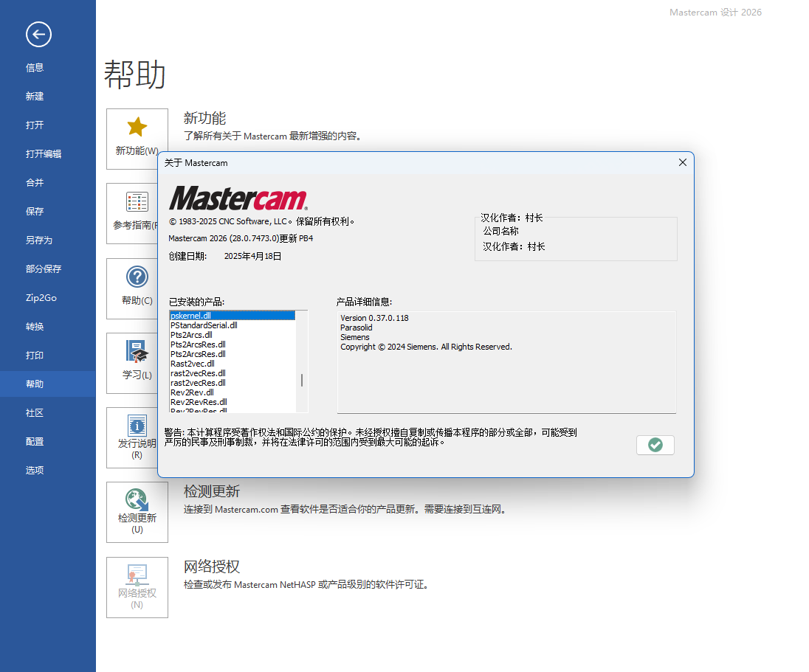The image size is (809, 672).
Task: Click the 帮助(C) question mark icon
Action: [x=137, y=277]
